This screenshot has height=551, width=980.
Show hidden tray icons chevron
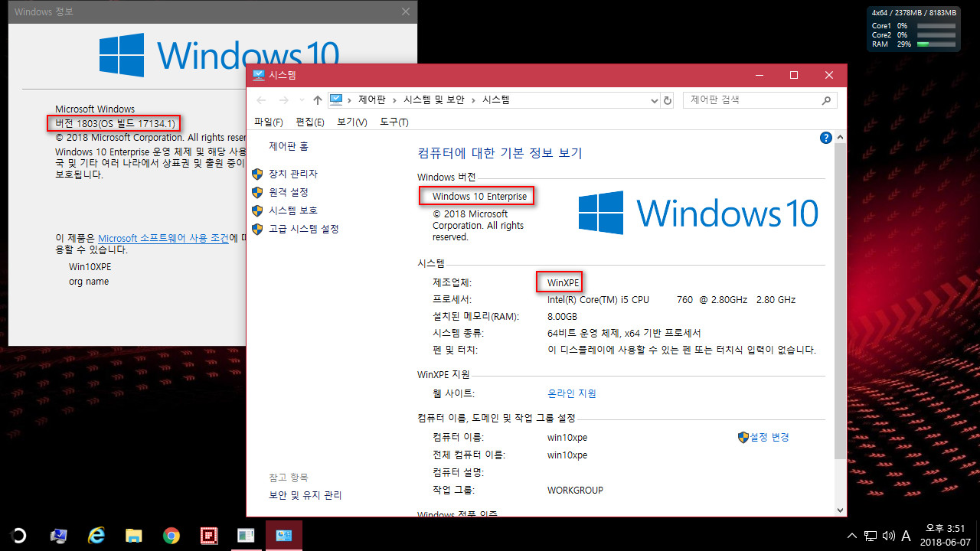pyautogui.click(x=852, y=536)
